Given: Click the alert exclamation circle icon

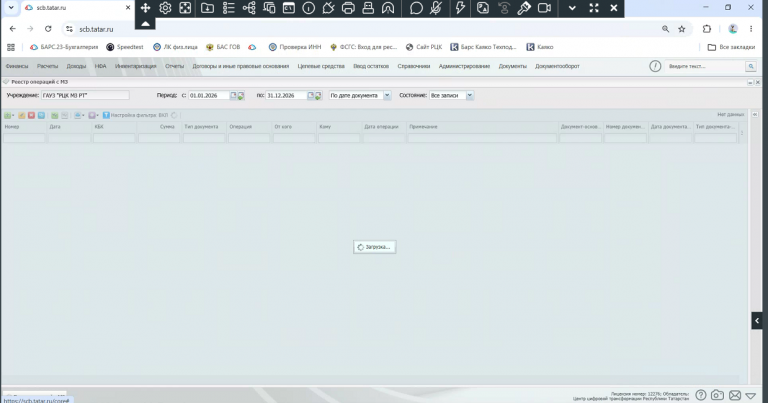Looking at the screenshot, I should coord(655,66).
